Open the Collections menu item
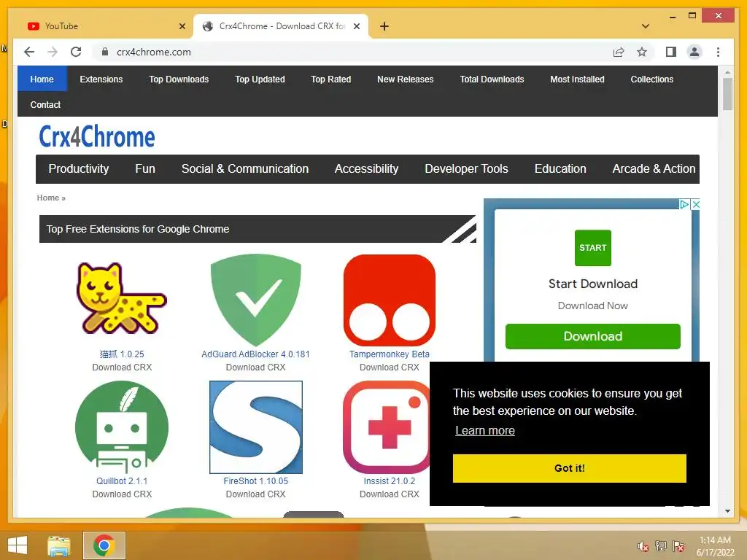 click(651, 79)
